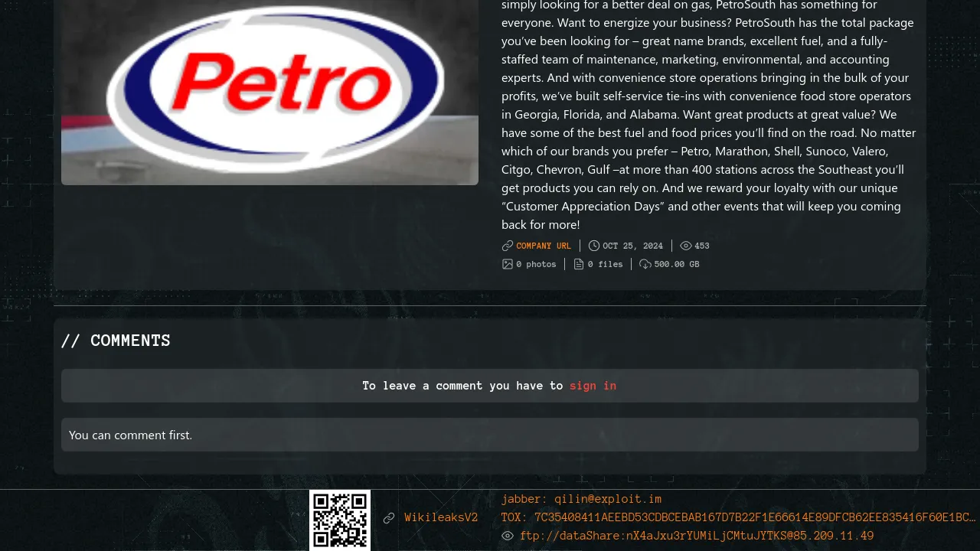Open the COMPANY URL link

point(544,246)
